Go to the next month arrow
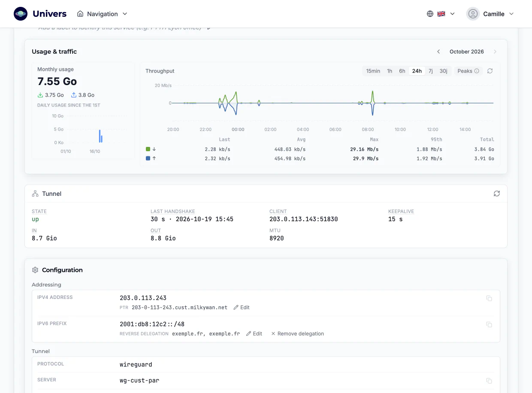 coord(495,52)
